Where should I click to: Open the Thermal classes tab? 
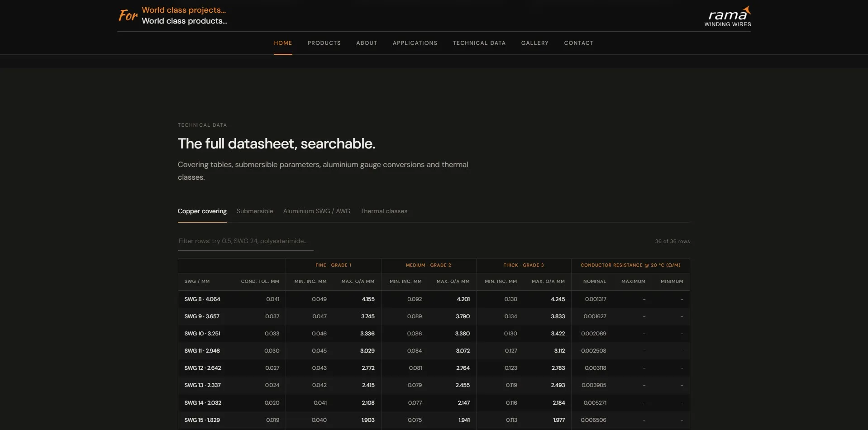click(384, 211)
